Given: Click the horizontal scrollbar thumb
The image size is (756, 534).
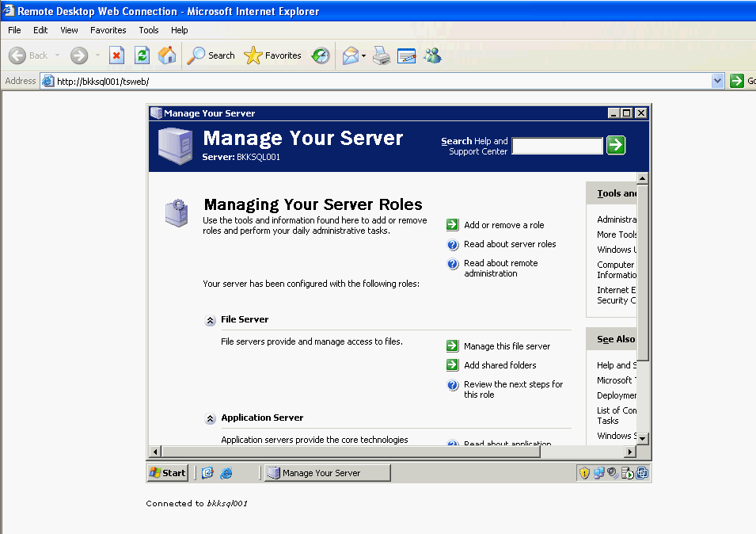Looking at the screenshot, I should 351,452.
